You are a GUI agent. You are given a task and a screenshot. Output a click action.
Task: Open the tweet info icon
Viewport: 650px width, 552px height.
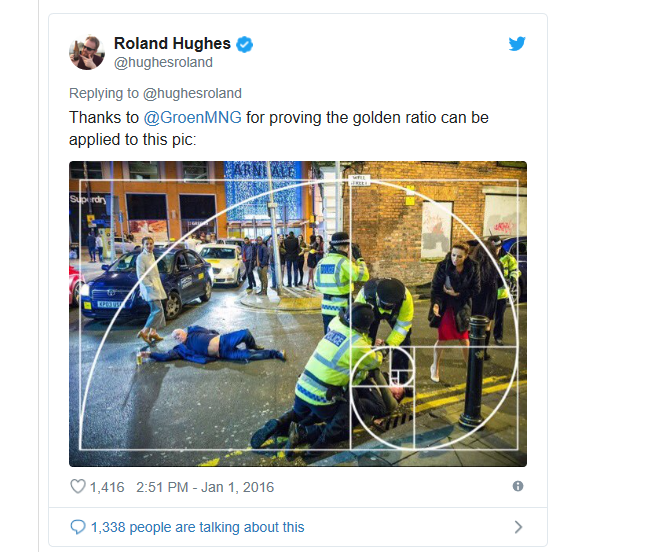tap(518, 486)
